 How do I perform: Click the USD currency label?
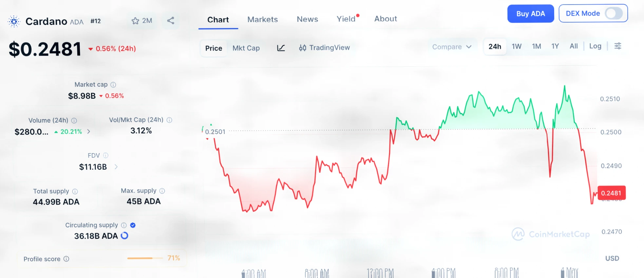[612, 258]
